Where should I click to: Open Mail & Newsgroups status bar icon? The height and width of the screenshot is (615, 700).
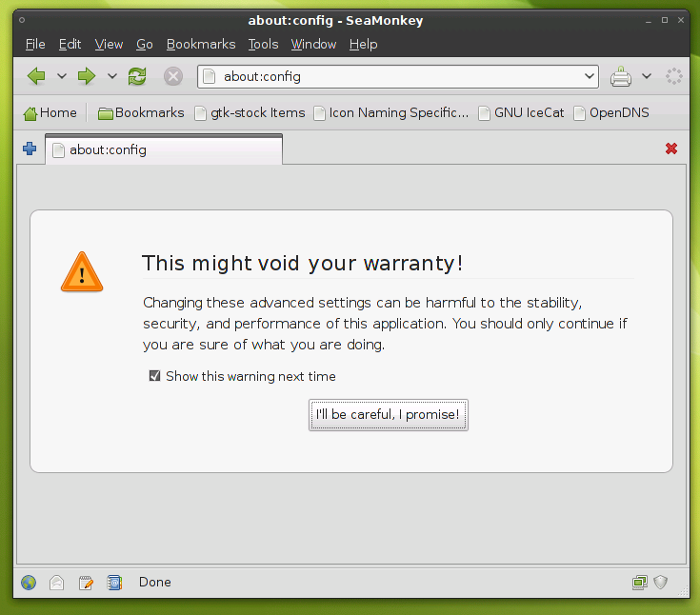coord(57,583)
